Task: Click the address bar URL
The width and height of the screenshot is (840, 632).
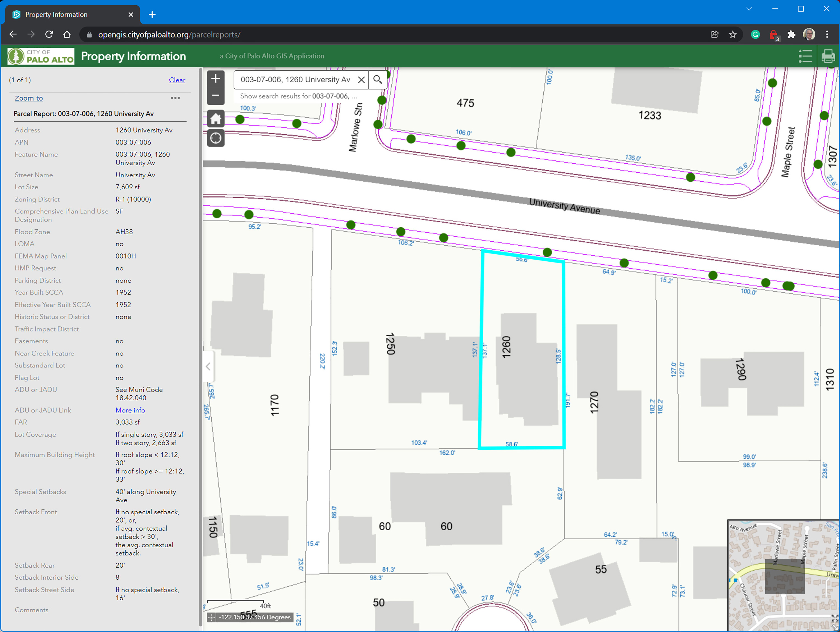Action: [x=169, y=34]
